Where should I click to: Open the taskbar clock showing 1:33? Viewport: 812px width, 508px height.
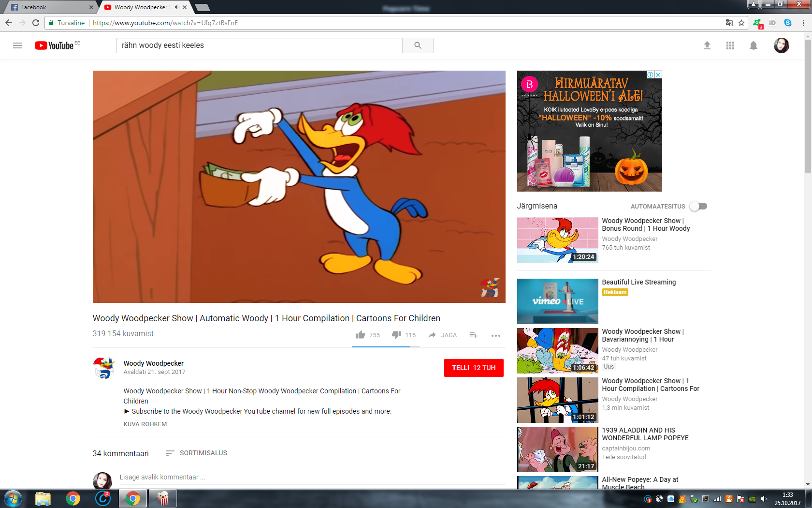coord(787,499)
